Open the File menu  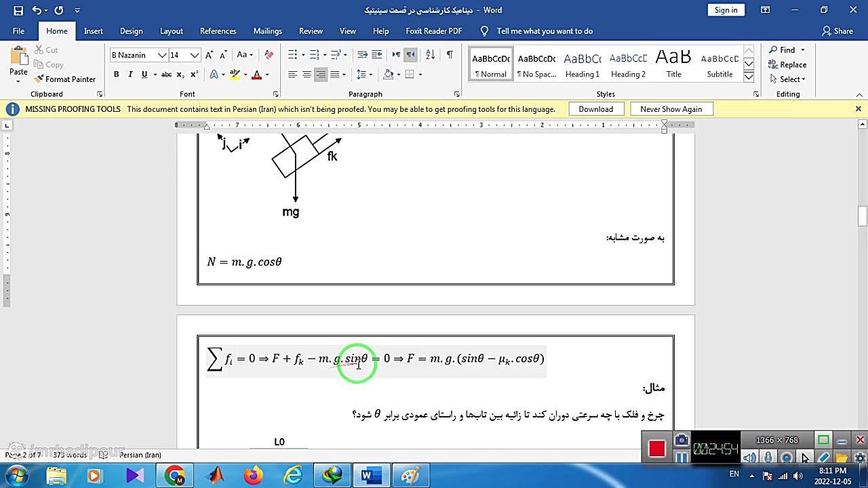[x=18, y=31]
